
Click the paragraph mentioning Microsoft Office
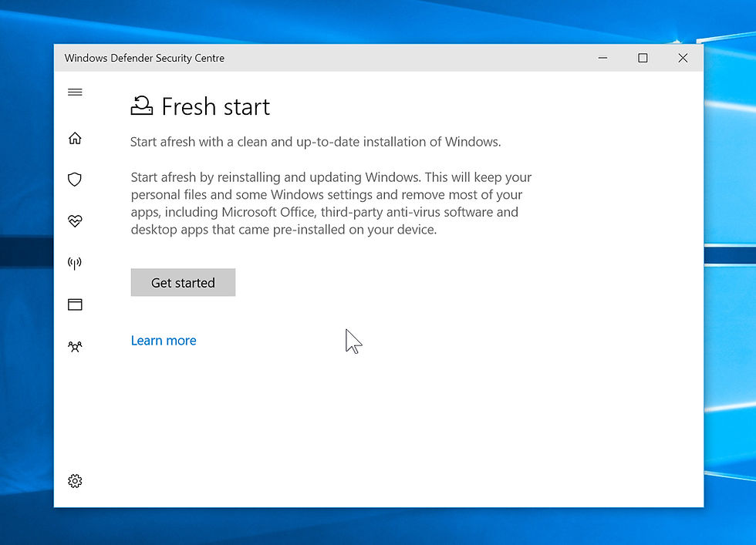[x=331, y=204]
